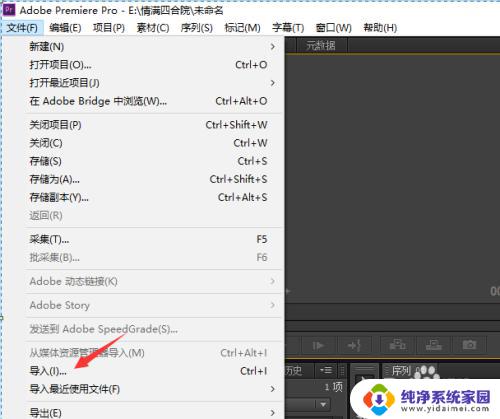
Task: Click the Premiere Pro app icon in title bar
Action: (9, 10)
